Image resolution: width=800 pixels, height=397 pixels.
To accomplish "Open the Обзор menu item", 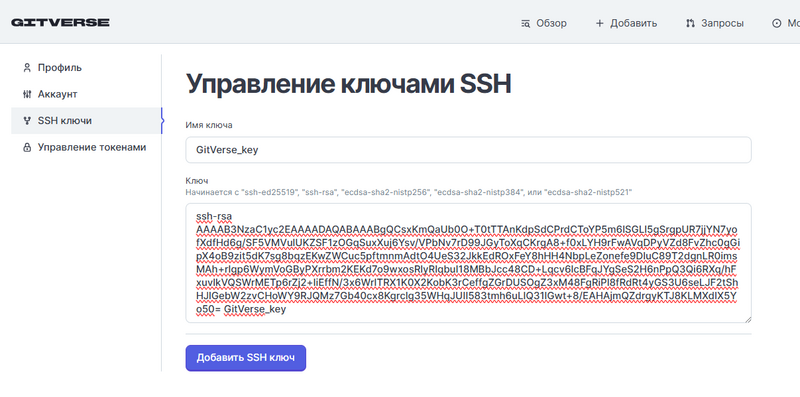I will click(544, 23).
